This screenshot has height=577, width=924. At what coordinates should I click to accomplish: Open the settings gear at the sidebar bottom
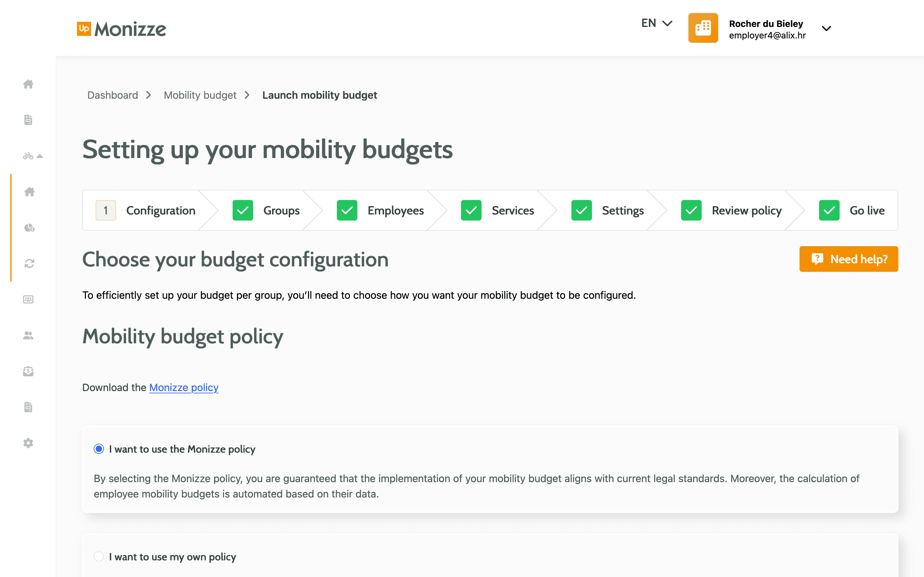[28, 443]
